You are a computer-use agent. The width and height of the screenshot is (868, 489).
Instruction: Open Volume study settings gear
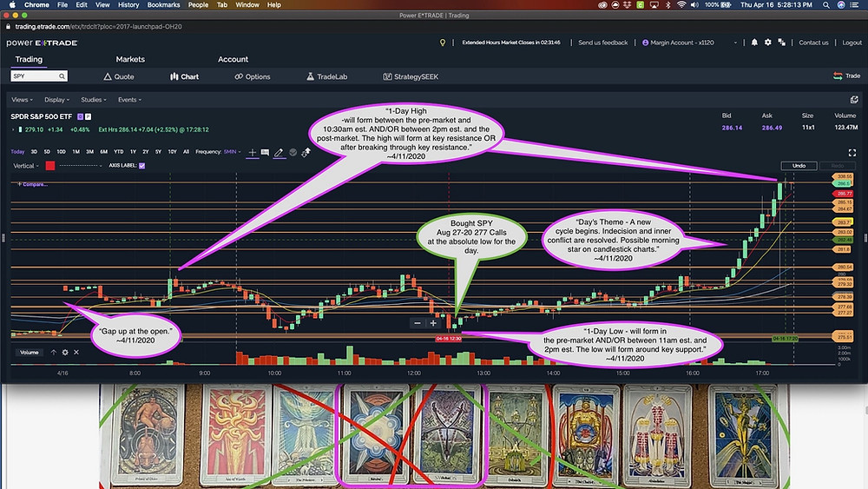[x=65, y=353]
